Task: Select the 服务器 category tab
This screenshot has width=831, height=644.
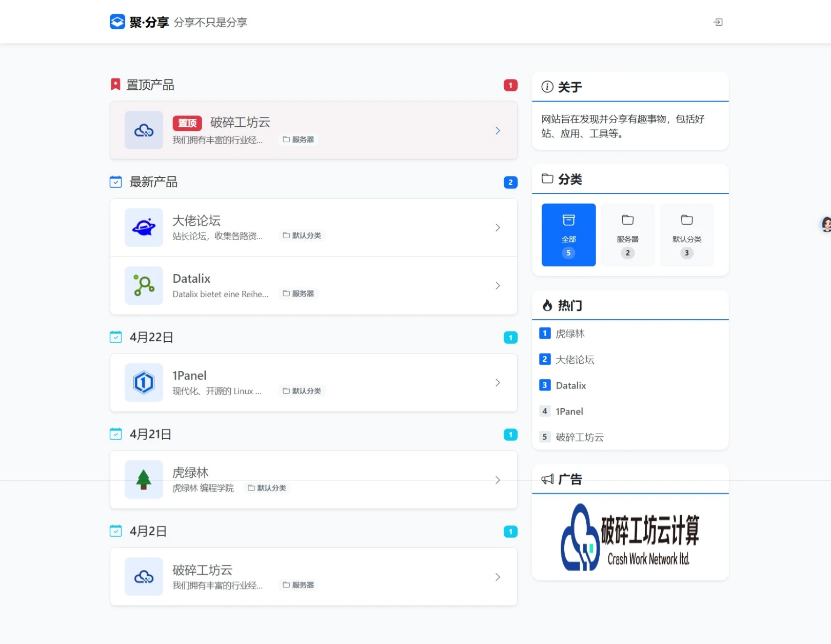Action: tap(627, 235)
